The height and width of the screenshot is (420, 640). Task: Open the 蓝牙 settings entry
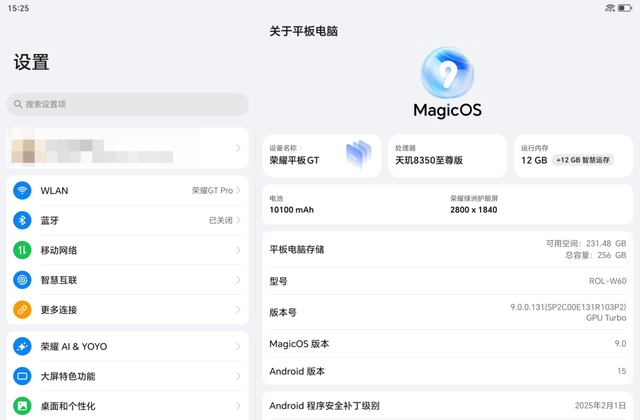click(x=127, y=220)
